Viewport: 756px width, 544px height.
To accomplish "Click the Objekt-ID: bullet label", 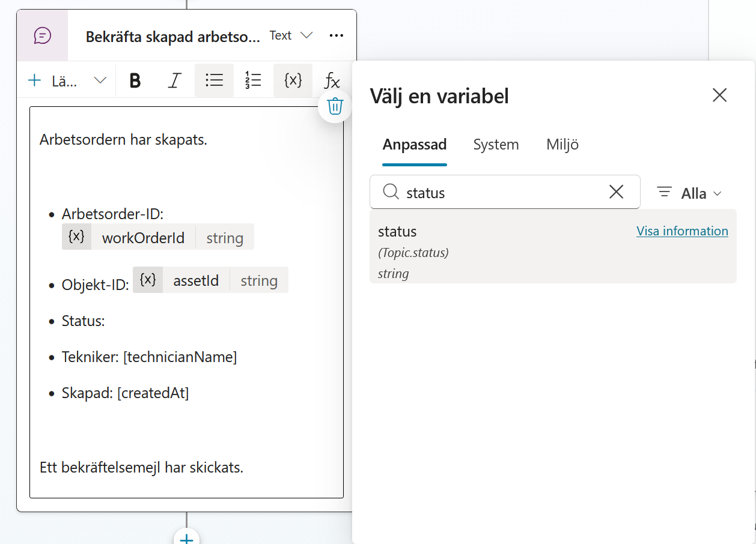I will (x=96, y=285).
